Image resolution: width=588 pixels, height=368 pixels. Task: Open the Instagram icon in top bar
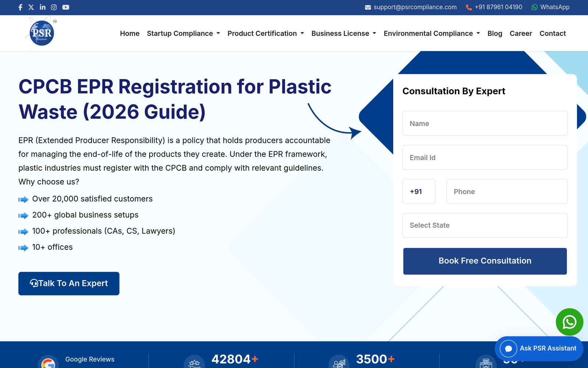[54, 7]
